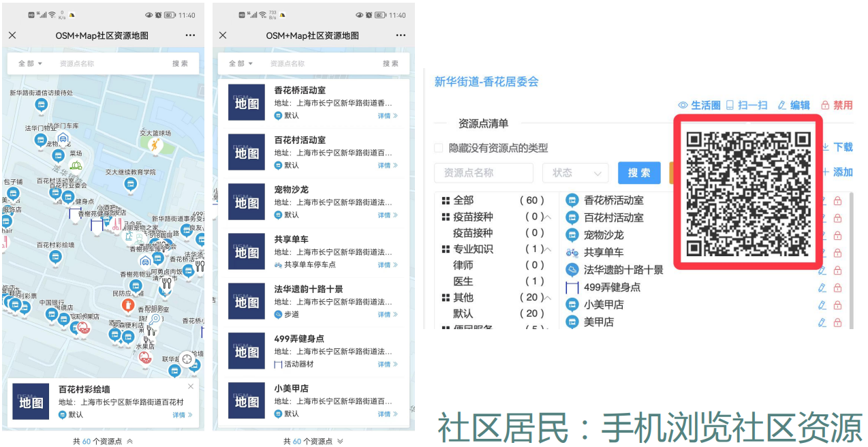Click the 资源点名称 input in admin panel

(x=484, y=173)
